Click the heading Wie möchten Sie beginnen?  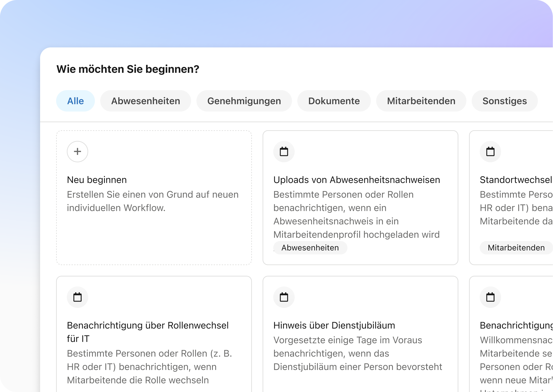128,69
